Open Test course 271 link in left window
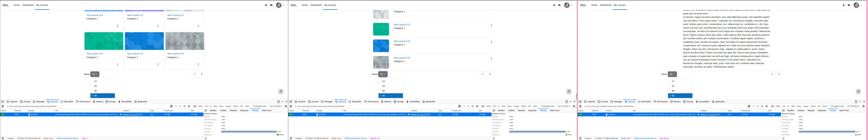 coord(135,15)
